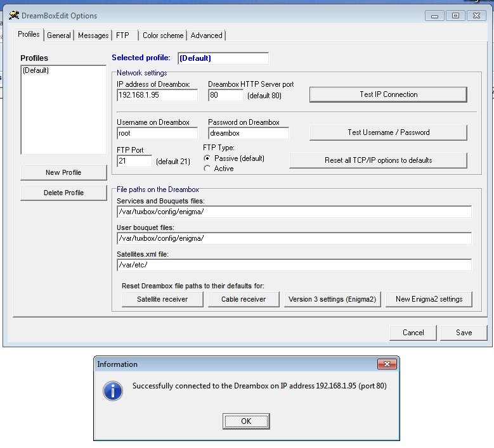Click Test Username / Password button
Viewport: 494px width, 448px height.
point(388,132)
